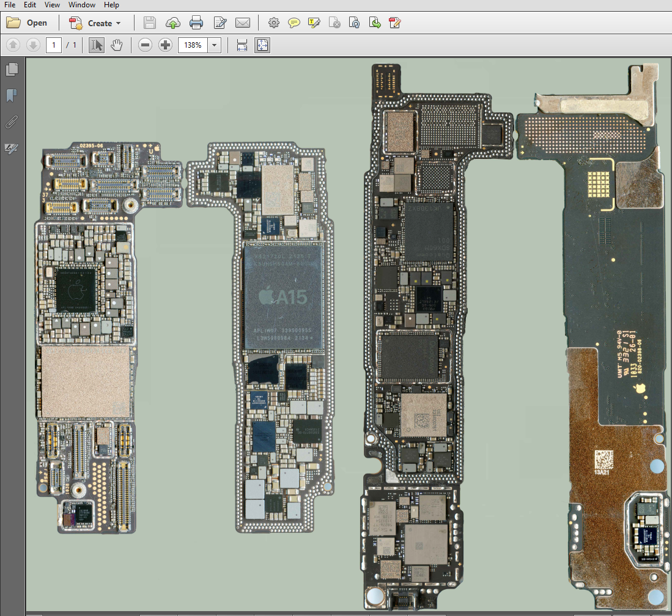This screenshot has width=672, height=616.
Task: Activate the Hand pan tool
Action: click(116, 45)
